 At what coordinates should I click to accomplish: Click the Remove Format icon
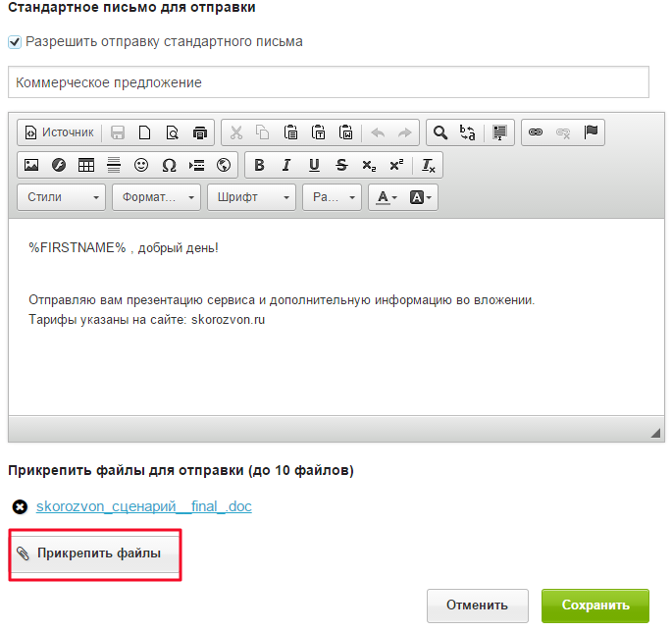click(x=429, y=165)
